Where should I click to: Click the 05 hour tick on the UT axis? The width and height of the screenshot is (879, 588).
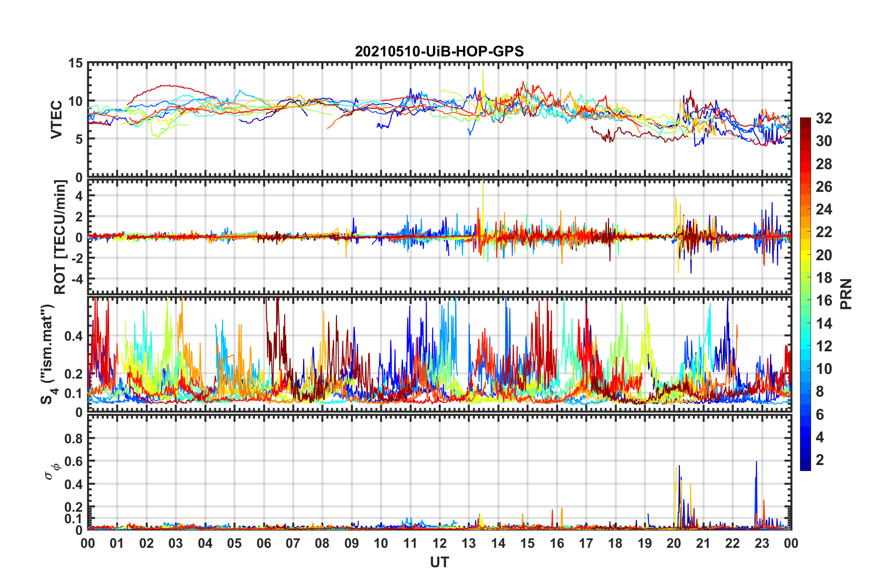click(x=234, y=543)
